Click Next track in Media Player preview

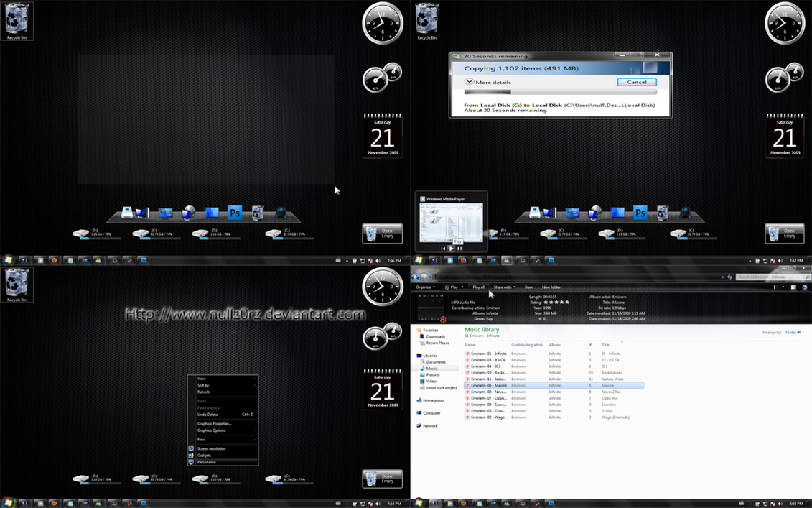459,249
